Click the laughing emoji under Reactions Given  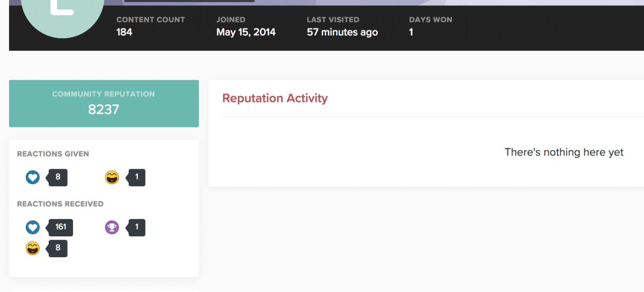(112, 177)
